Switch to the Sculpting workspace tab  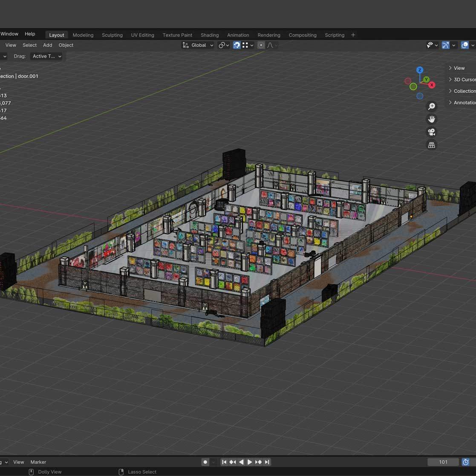click(x=112, y=35)
